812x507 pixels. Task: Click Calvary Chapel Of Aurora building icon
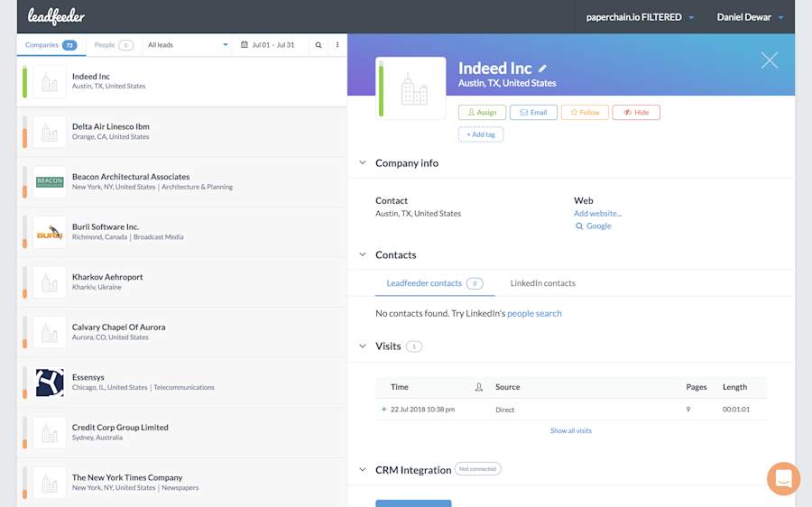50,333
